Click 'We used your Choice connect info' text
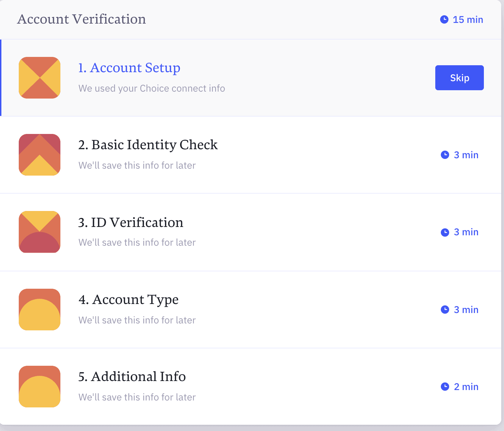The height and width of the screenshot is (431, 504). [152, 88]
